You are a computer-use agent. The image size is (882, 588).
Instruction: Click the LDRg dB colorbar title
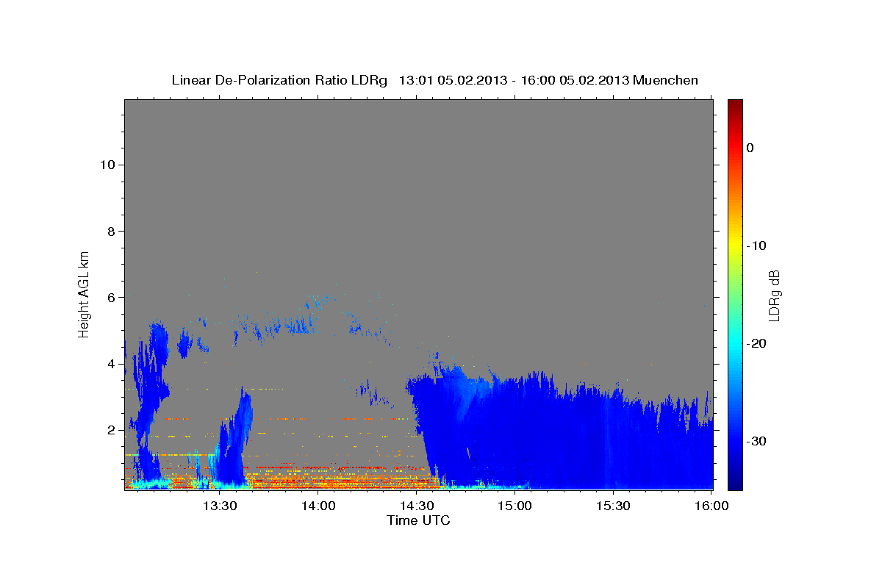(774, 295)
